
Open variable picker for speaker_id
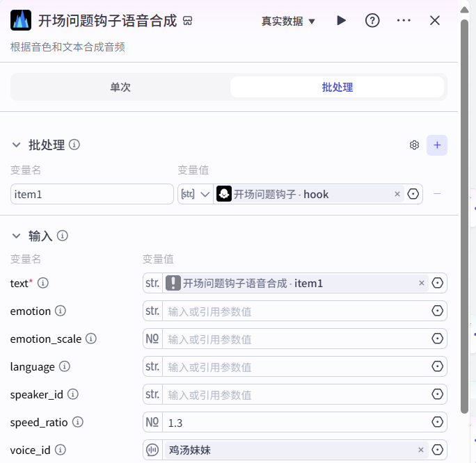click(x=438, y=394)
